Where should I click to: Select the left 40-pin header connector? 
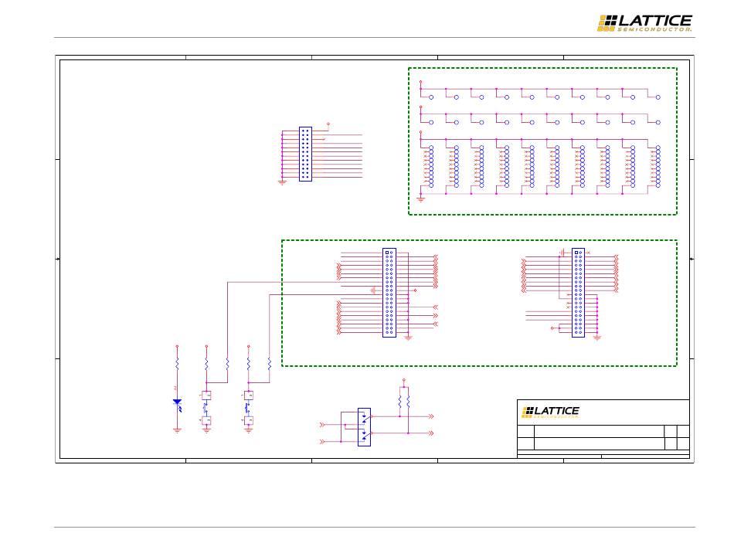pos(389,292)
